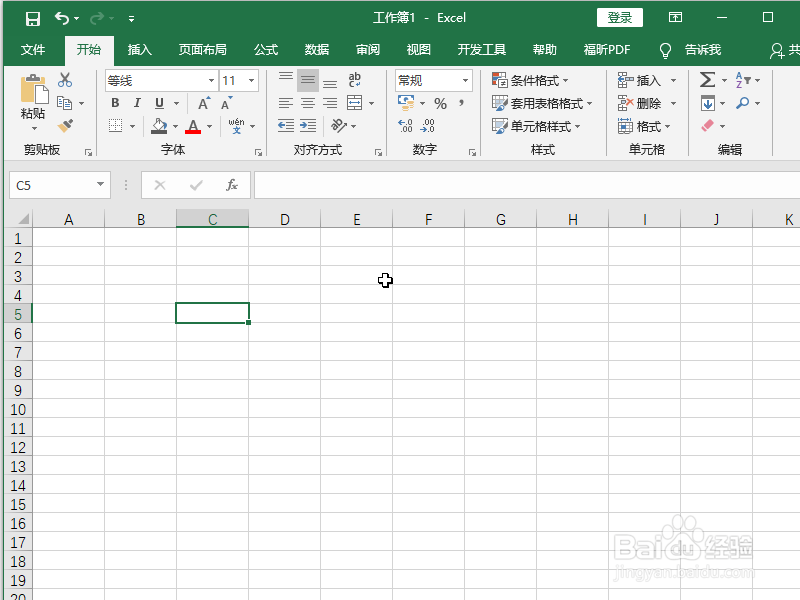Switch to the 开发工具 tab
The width and height of the screenshot is (800, 600).
(x=482, y=49)
